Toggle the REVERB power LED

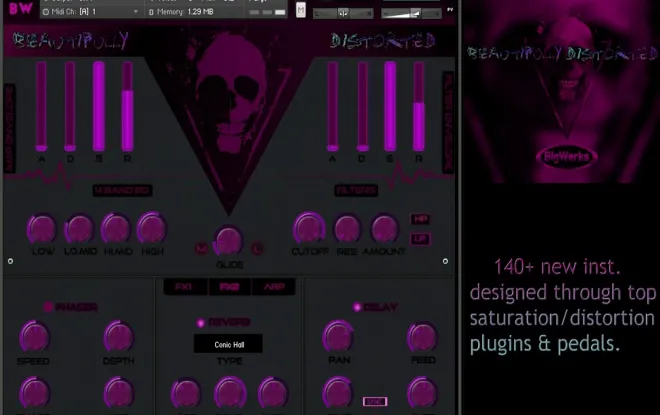tap(200, 323)
